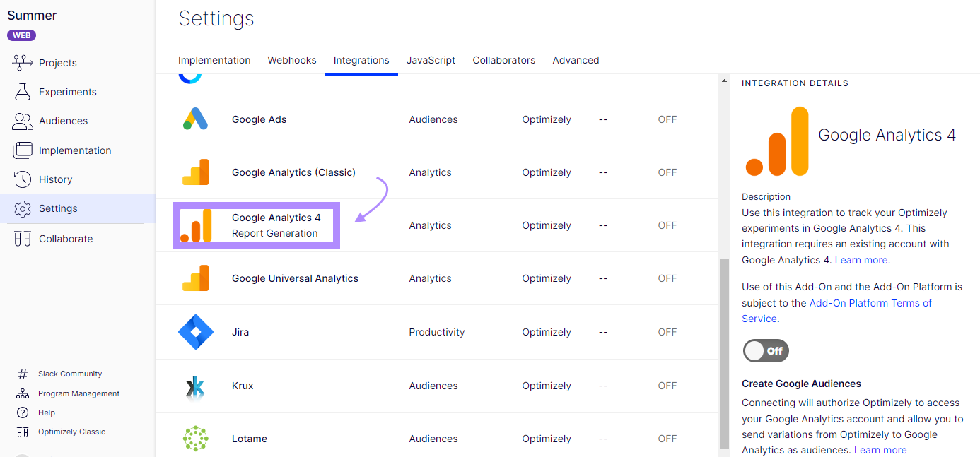
Task: Enable the Jira integration OFF toggle
Action: (x=667, y=331)
